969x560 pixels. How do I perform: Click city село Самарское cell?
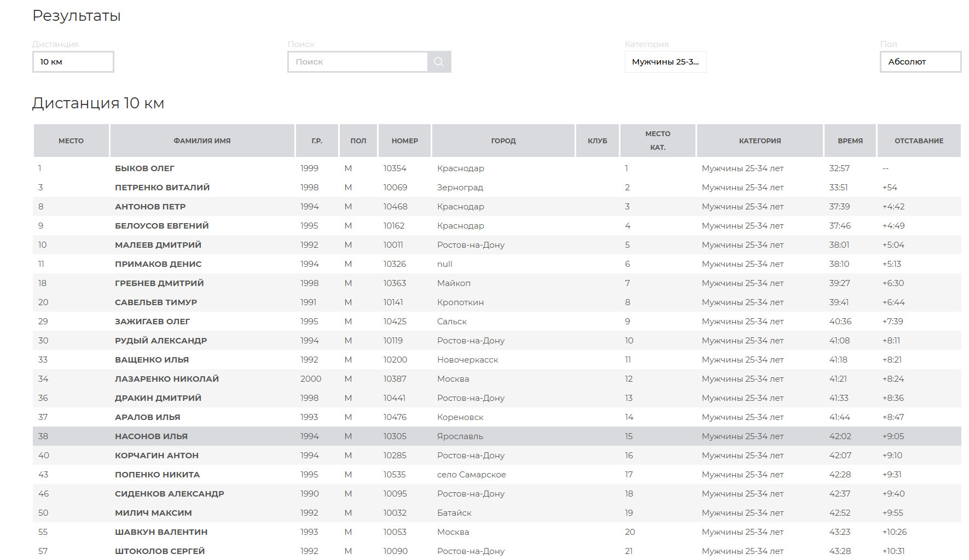pyautogui.click(x=471, y=475)
